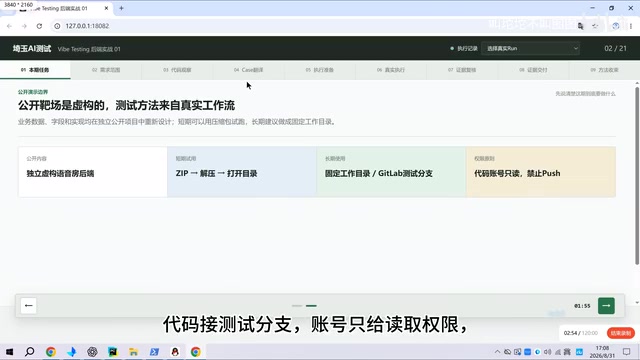Select the ZIP 解压 打开目录 card
This screenshot has width=640, height=360.
click(x=242, y=172)
